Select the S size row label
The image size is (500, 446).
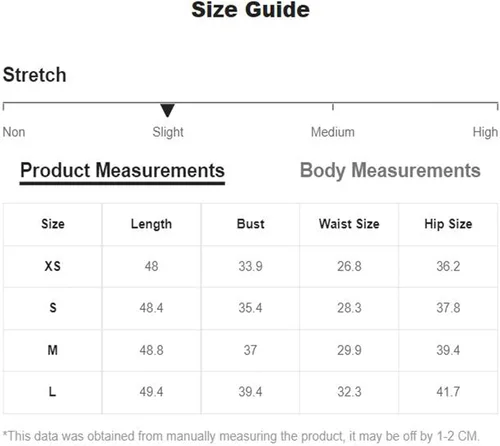pyautogui.click(x=53, y=308)
